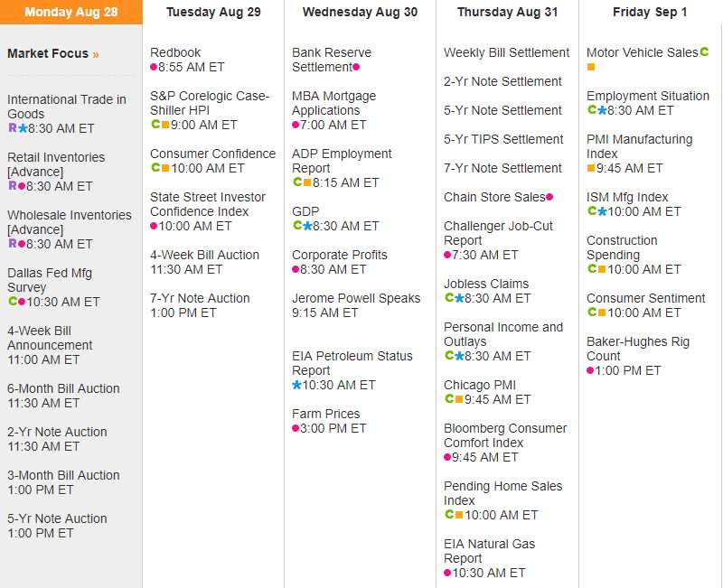Click the pink dot next to Redbook
The height and width of the screenshot is (588, 723).
154,68
